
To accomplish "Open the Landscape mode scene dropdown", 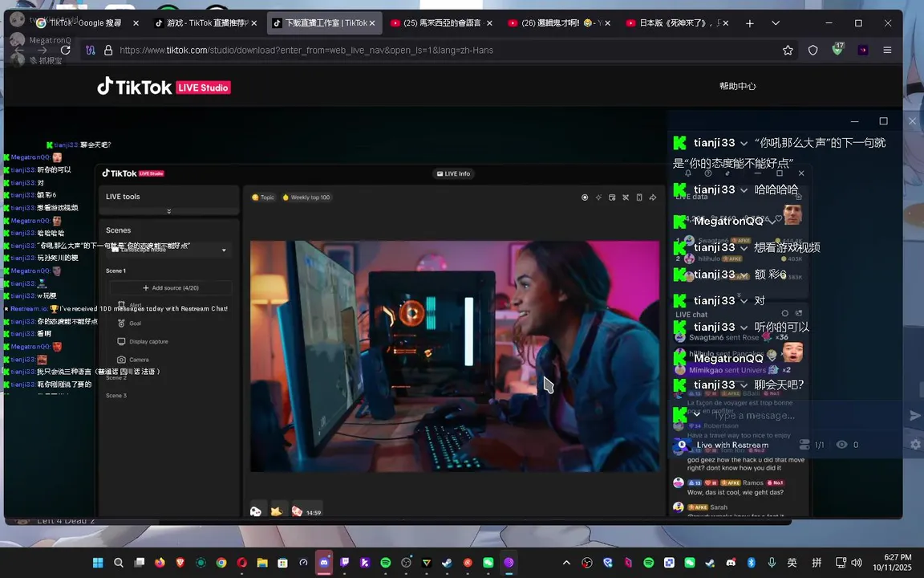I will [x=169, y=250].
